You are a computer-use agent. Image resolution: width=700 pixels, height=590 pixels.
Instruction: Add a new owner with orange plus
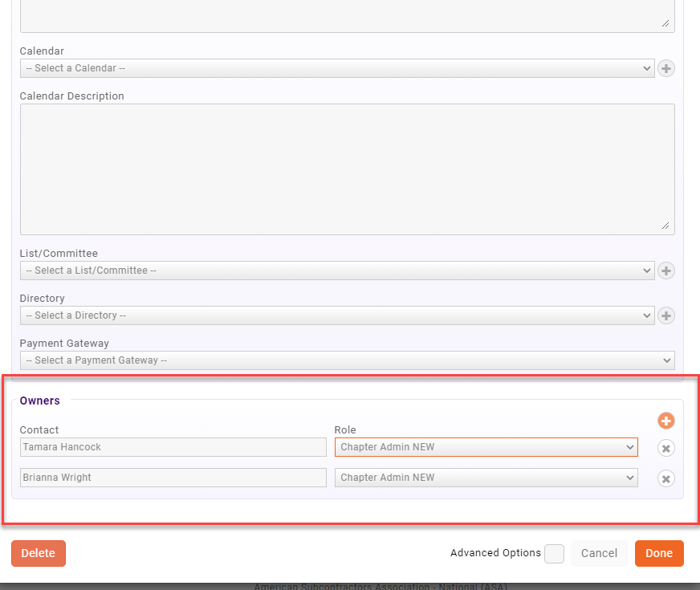click(665, 421)
